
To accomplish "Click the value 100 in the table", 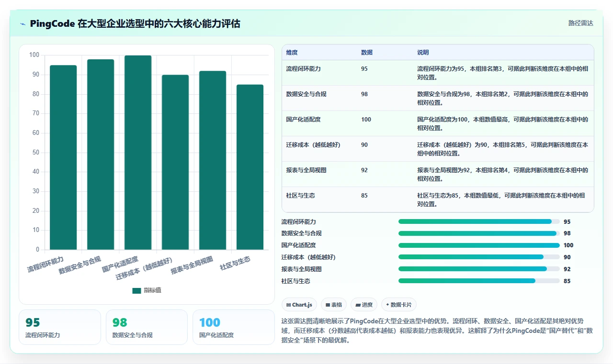I will pos(366,120).
